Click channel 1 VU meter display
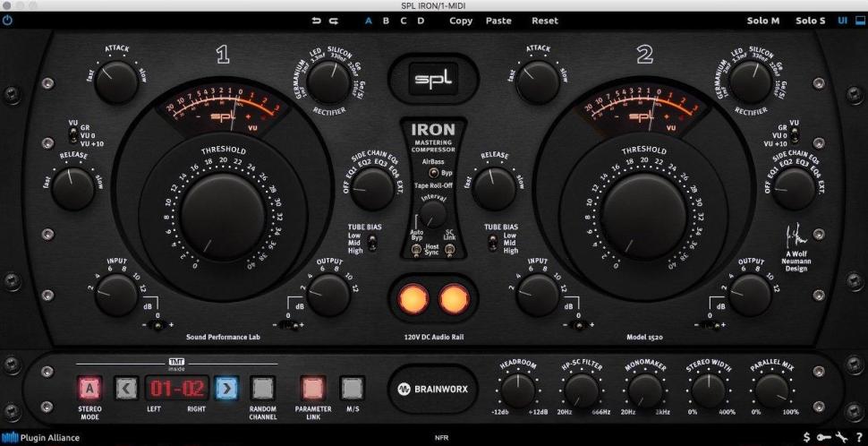The image size is (868, 446). [x=223, y=109]
